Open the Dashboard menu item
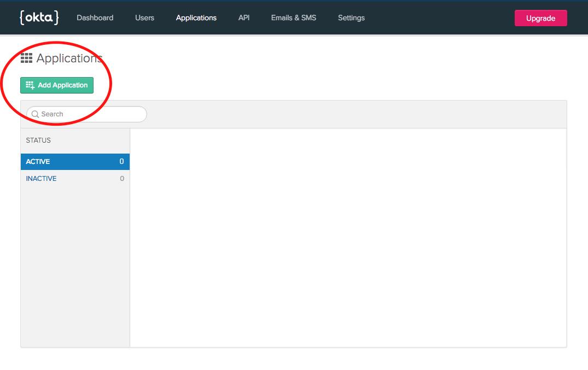 [x=95, y=18]
